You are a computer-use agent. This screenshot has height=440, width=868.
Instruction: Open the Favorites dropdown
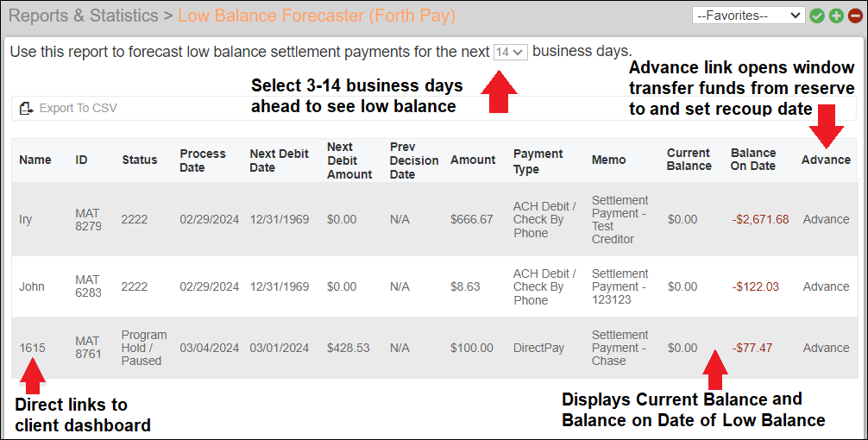coord(748,16)
